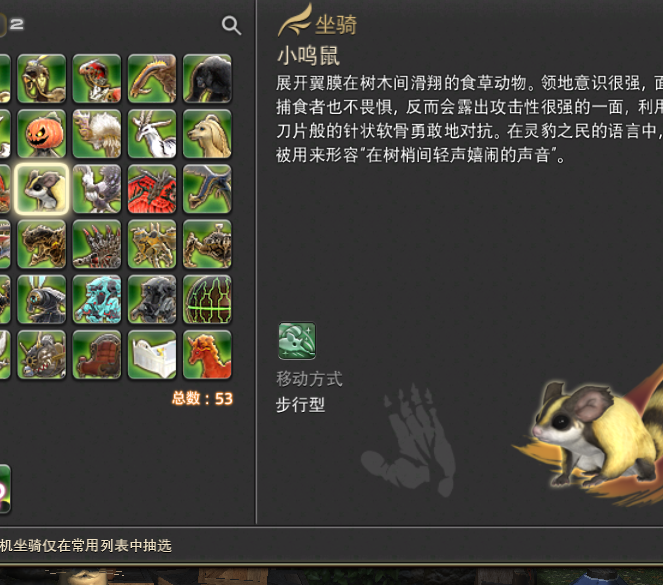Screen dimensions: 663x585
Task: Select the pumpkin-head mount icon
Action: point(42,134)
